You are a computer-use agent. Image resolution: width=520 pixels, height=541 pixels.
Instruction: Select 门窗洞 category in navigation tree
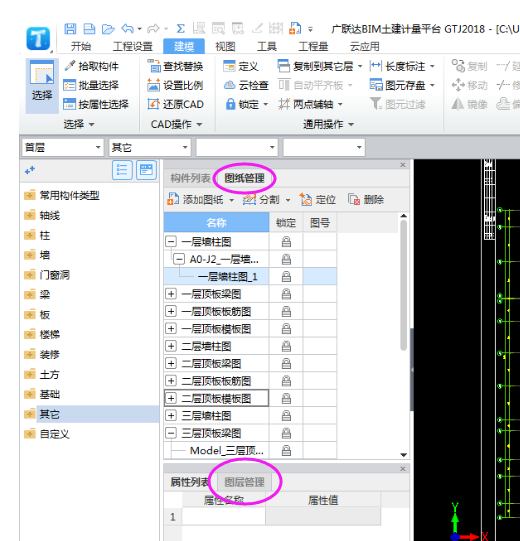click(x=55, y=275)
